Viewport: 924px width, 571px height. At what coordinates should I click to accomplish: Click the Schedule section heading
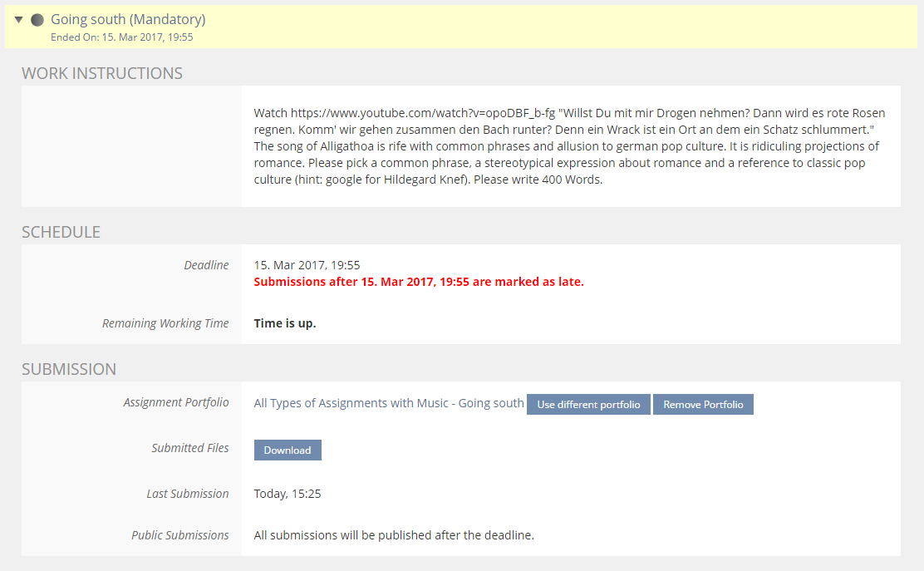click(61, 232)
